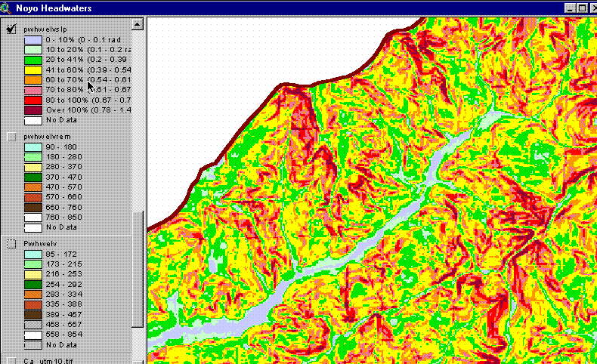Select the Ca_utm10.tif layer name
The image size is (597, 364).
click(48, 361)
